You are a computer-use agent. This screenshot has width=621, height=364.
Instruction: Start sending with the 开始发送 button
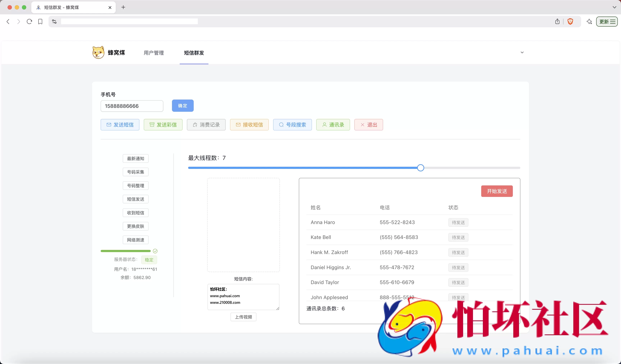(496, 191)
